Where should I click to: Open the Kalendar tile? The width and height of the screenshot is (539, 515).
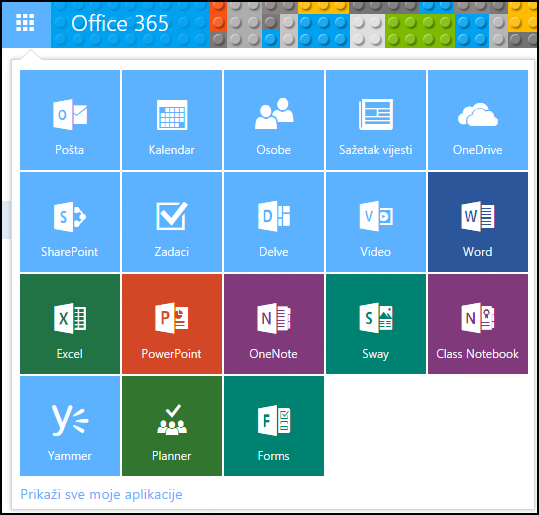(172, 120)
